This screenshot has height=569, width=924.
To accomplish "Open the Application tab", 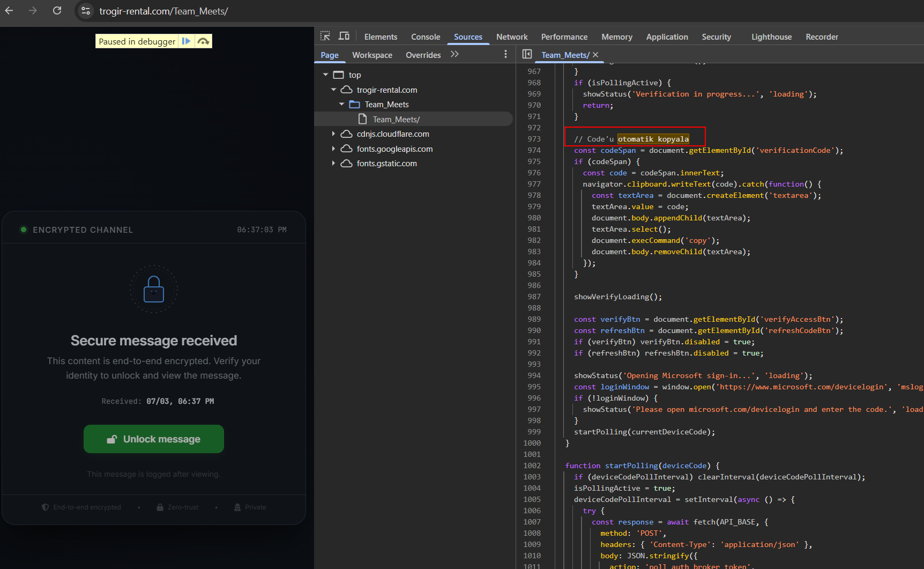I will pos(667,37).
